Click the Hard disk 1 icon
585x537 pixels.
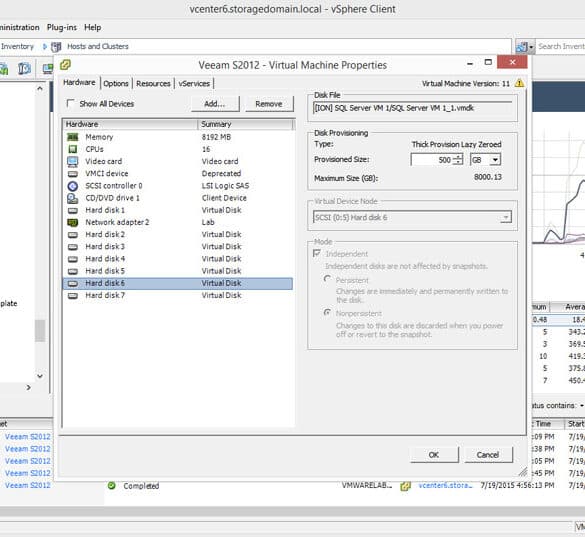(73, 210)
